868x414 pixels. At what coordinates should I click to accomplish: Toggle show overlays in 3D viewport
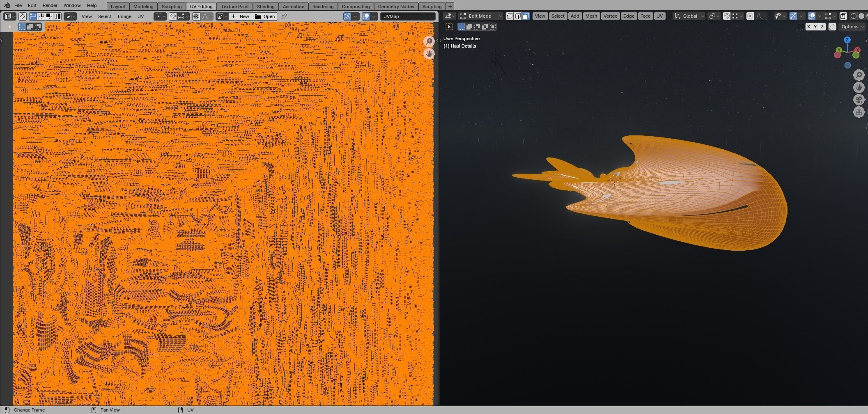point(812,16)
